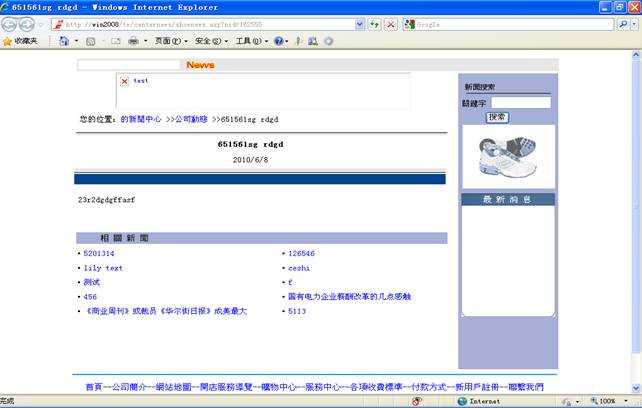Image resolution: width=642 pixels, height=408 pixels.
Task: Open the Favorites star button
Action: [x=20, y=41]
